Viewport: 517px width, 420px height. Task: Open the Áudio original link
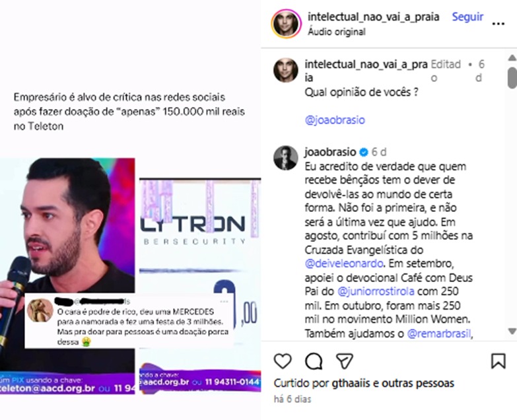[336, 32]
